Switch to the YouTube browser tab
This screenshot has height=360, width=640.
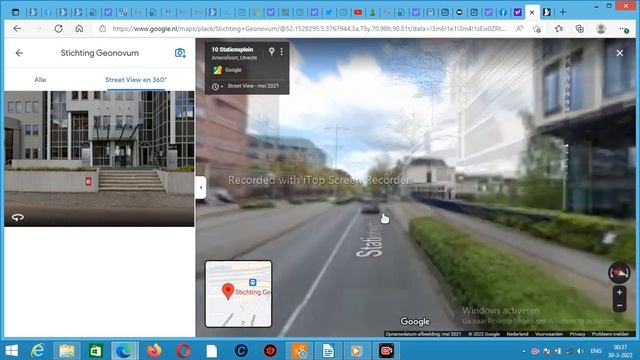(x=358, y=12)
